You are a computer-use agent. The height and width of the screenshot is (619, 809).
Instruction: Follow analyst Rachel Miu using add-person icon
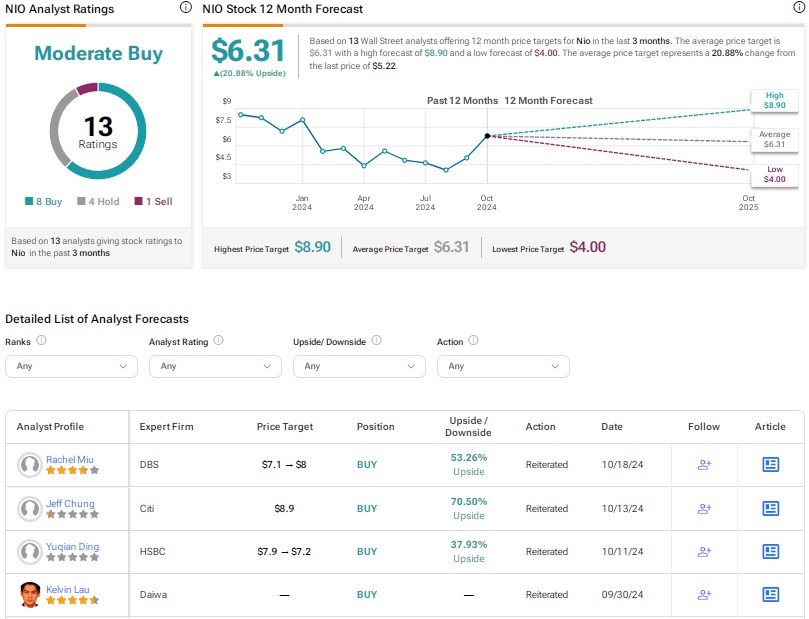[703, 465]
